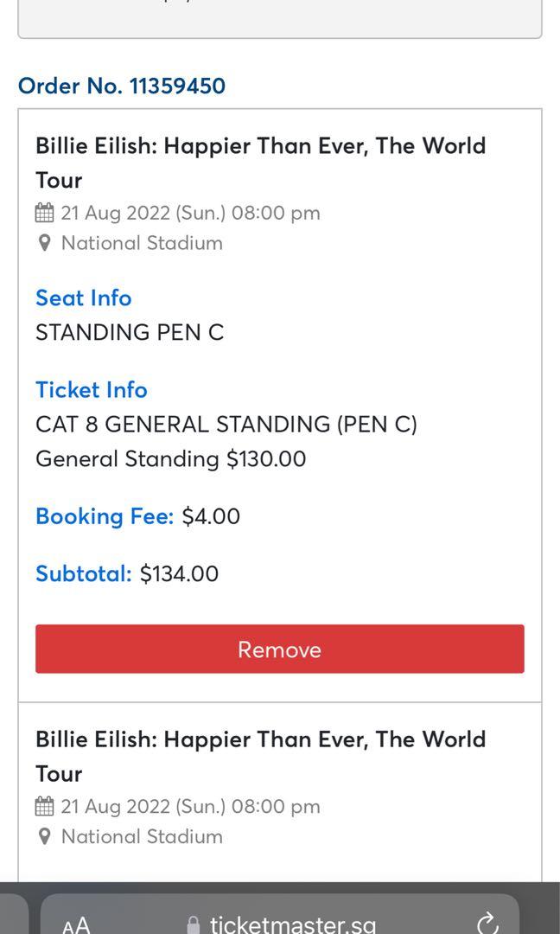Select the second Billie Eilish event title

pyautogui.click(x=259, y=758)
